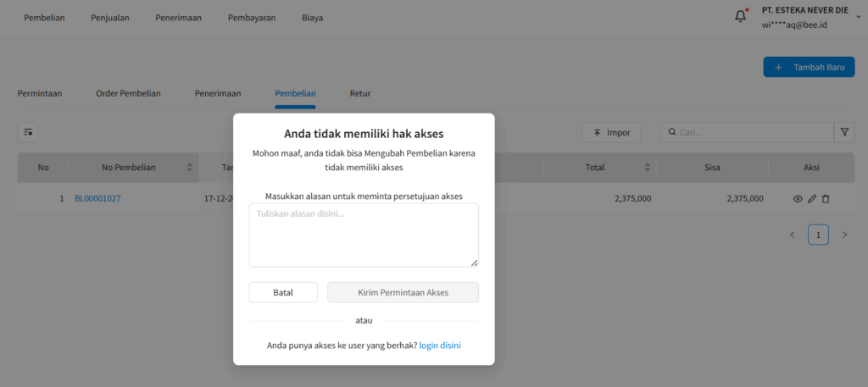Open the Pembelian top menu
This screenshot has width=868, height=387.
[x=44, y=18]
